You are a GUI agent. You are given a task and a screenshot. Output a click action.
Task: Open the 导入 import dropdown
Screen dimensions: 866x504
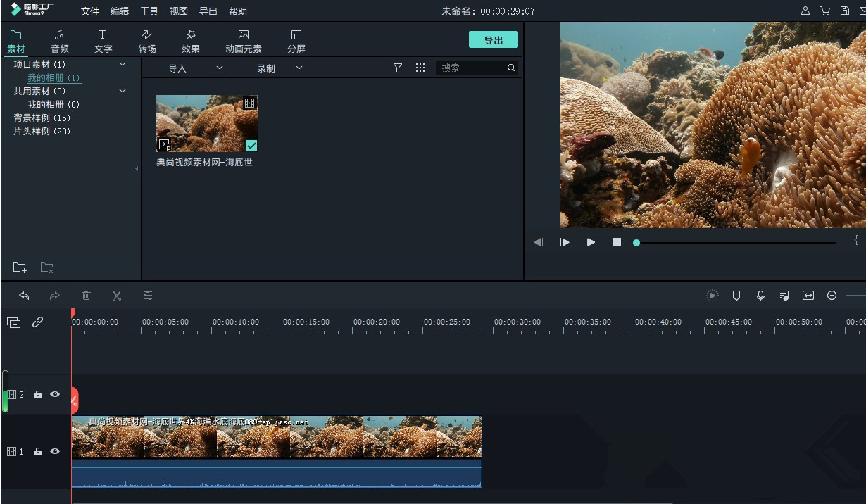(194, 68)
